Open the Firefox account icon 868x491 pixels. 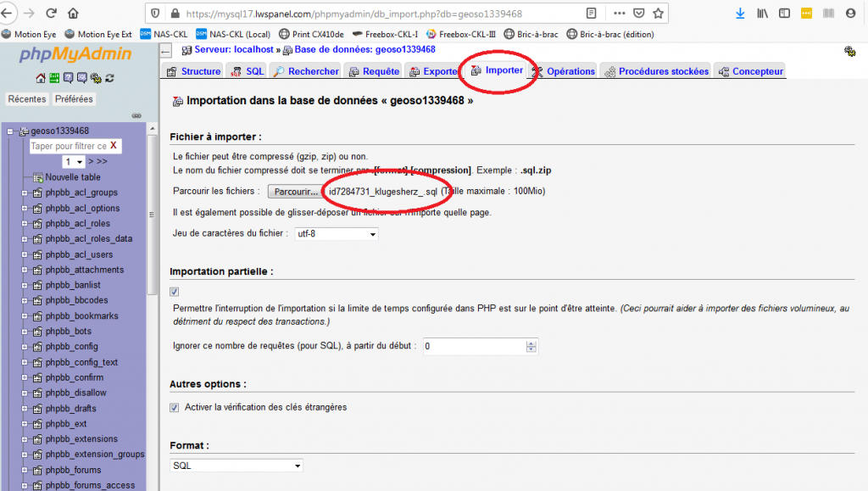click(x=851, y=14)
